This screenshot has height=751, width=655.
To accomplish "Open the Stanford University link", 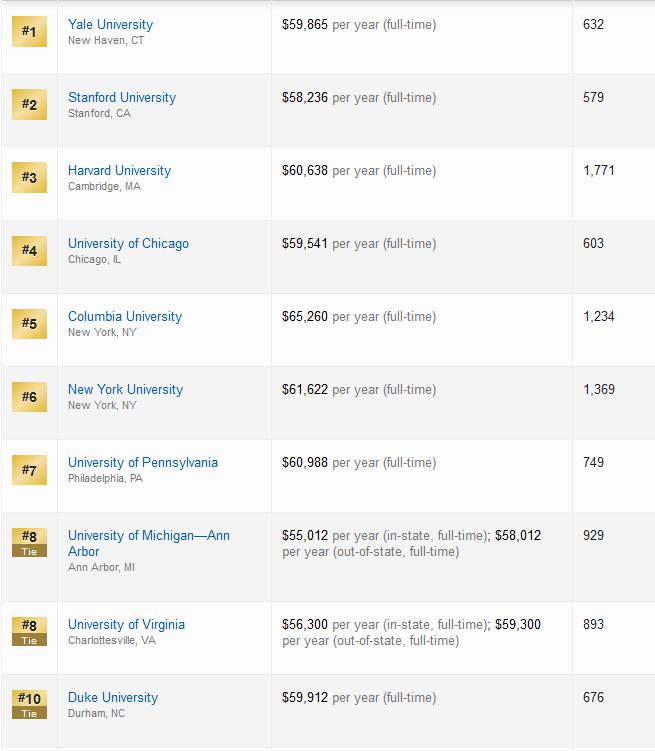I will tap(122, 97).
